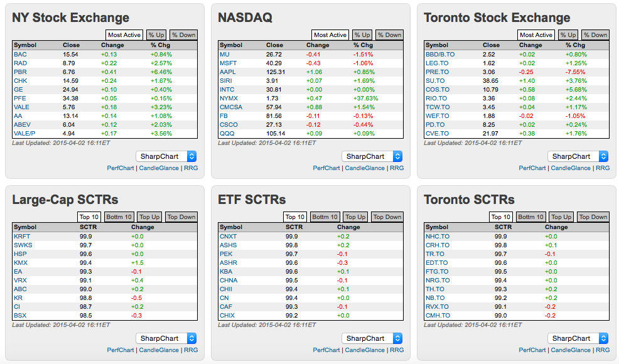This screenshot has height=364, width=619.
Task: Open the NY Stock Exchange SharpChart dropdown
Action: click(x=166, y=156)
